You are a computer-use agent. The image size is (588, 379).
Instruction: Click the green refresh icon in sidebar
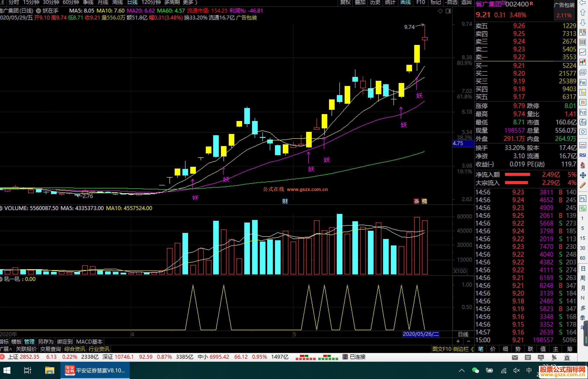(583, 209)
